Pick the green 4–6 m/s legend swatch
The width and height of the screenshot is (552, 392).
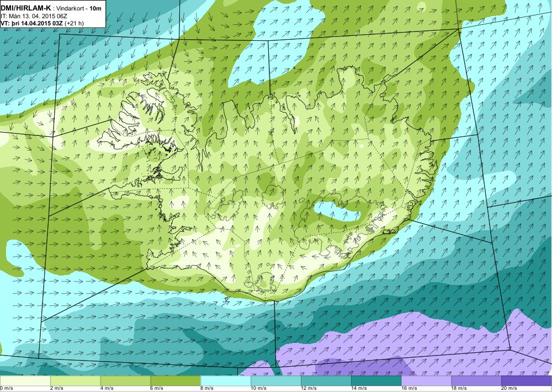pyautogui.click(x=125, y=380)
